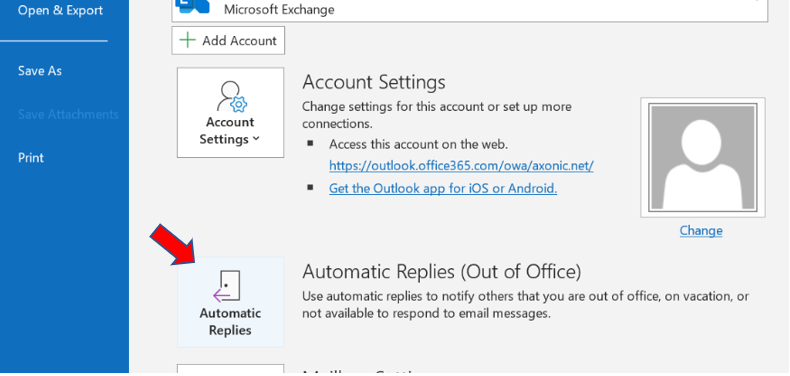The width and height of the screenshot is (790, 376).
Task: Select Print from the backstage sidebar
Action: click(31, 158)
